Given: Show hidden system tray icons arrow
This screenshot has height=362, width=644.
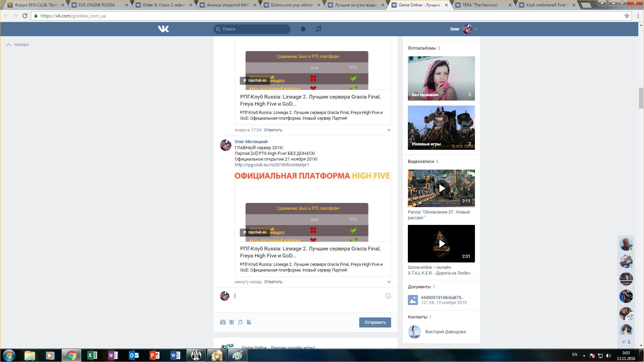Looking at the screenshot, I should click(584, 356).
